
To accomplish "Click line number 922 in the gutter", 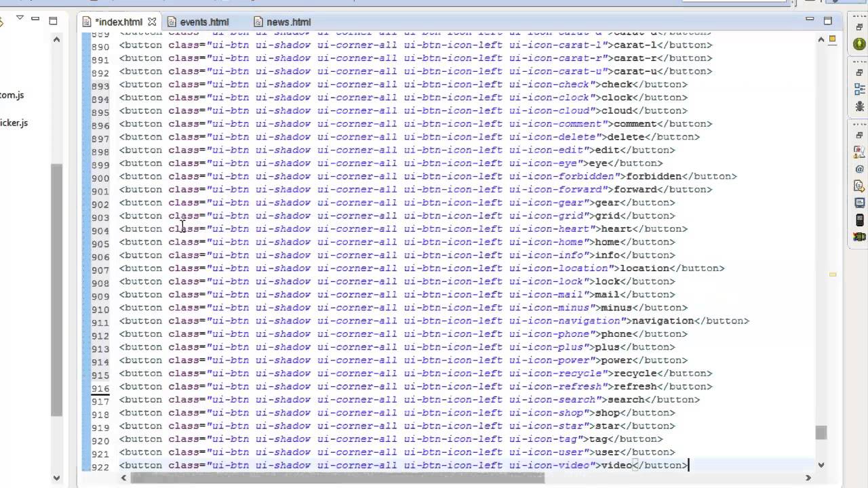I will pyautogui.click(x=100, y=467).
